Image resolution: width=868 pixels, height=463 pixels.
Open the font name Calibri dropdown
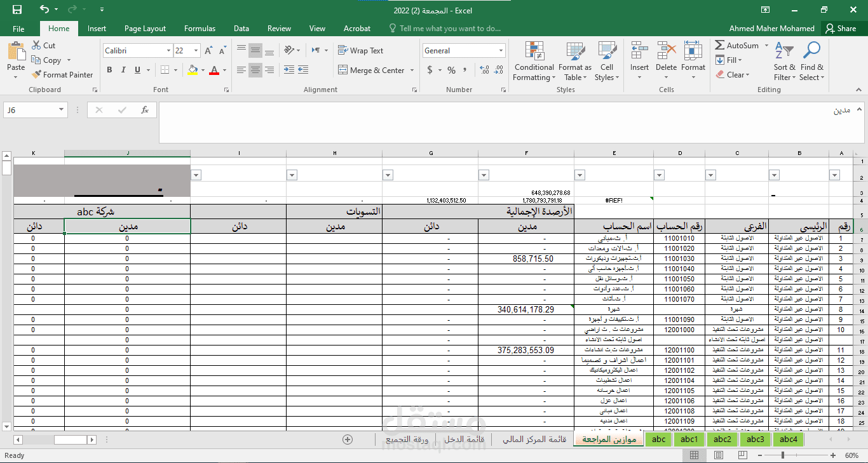point(168,51)
